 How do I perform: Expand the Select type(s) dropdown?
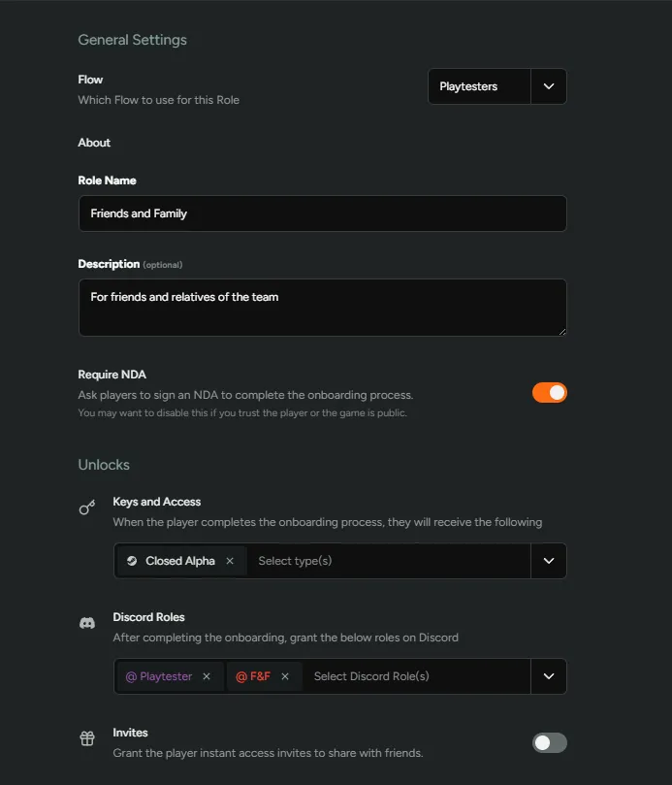click(x=548, y=561)
